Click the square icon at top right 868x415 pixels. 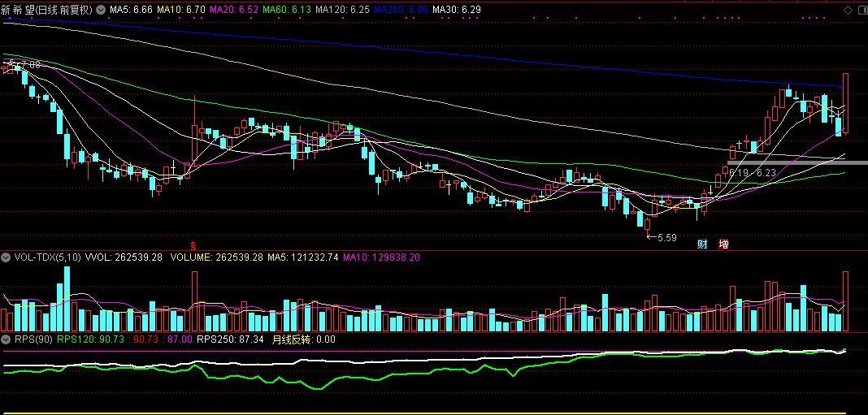[860, 10]
